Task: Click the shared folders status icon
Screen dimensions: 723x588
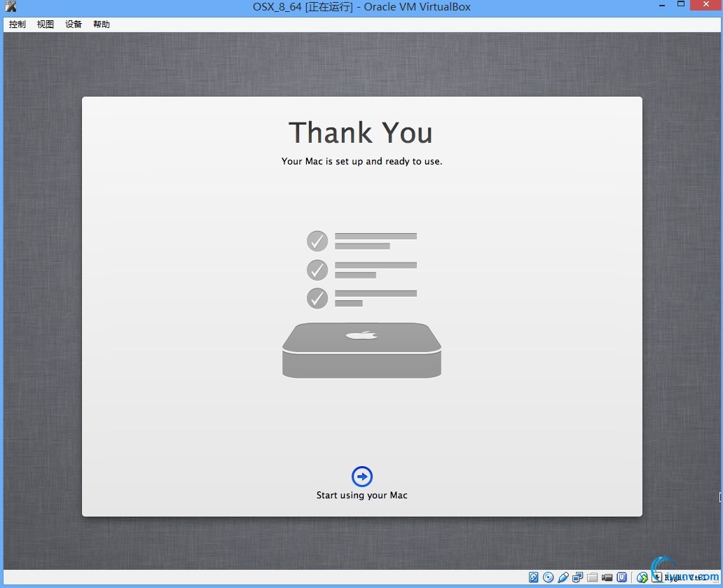Action: click(593, 577)
